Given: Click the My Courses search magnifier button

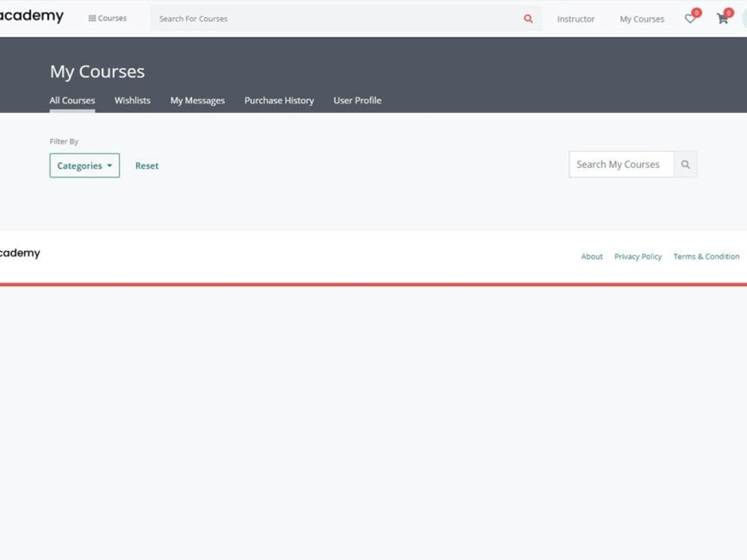Looking at the screenshot, I should [685, 164].
